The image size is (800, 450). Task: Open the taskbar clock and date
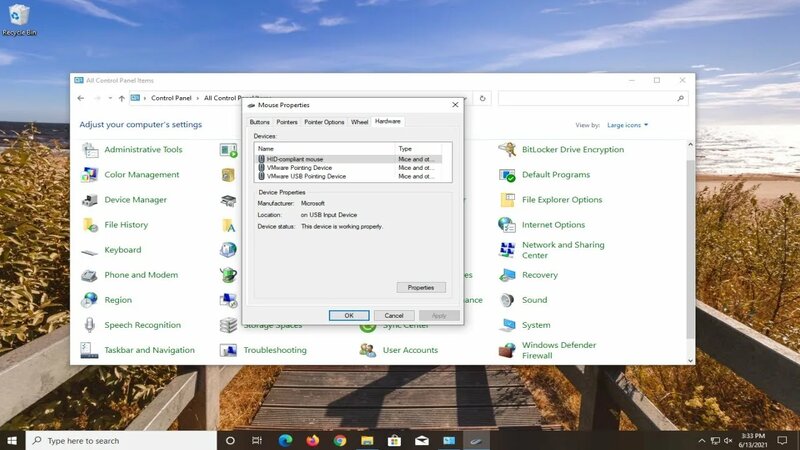(753, 440)
